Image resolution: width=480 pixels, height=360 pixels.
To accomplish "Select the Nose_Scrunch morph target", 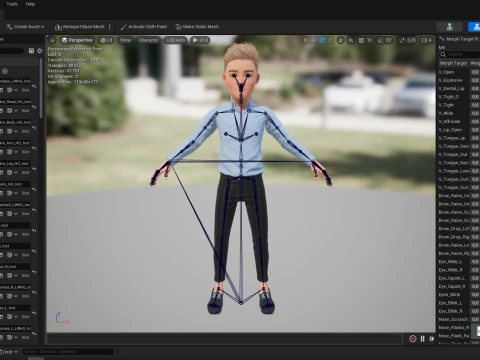I will [x=453, y=319].
